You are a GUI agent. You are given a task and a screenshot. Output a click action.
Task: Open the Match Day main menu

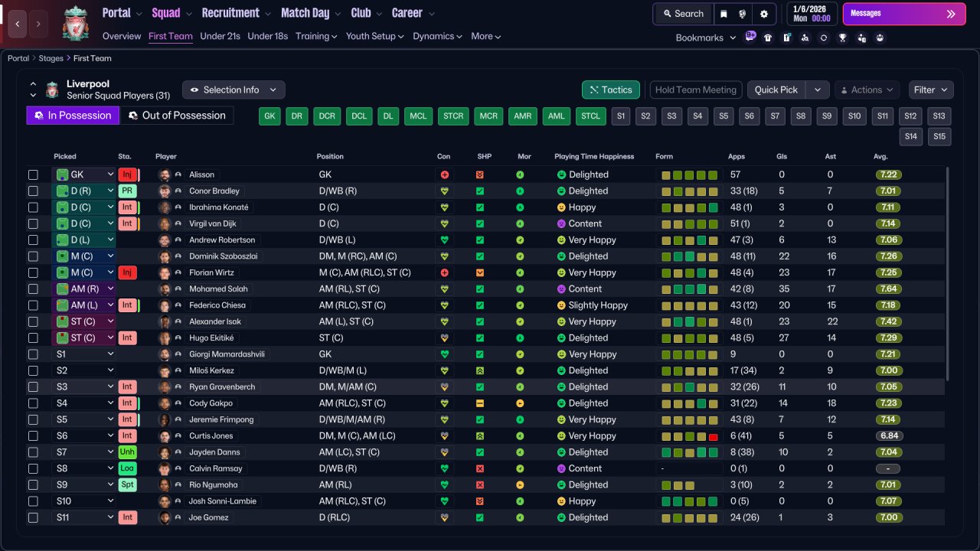pyautogui.click(x=311, y=13)
